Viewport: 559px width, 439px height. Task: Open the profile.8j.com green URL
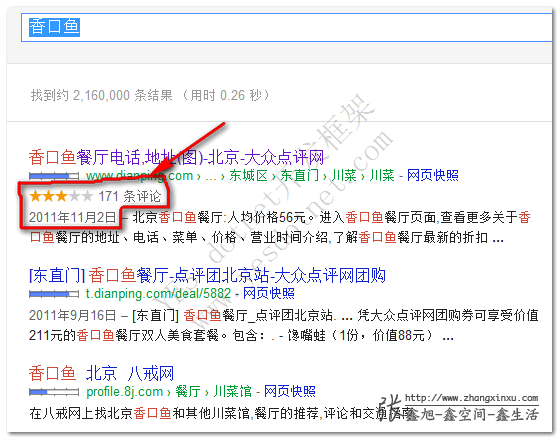tap(124, 392)
